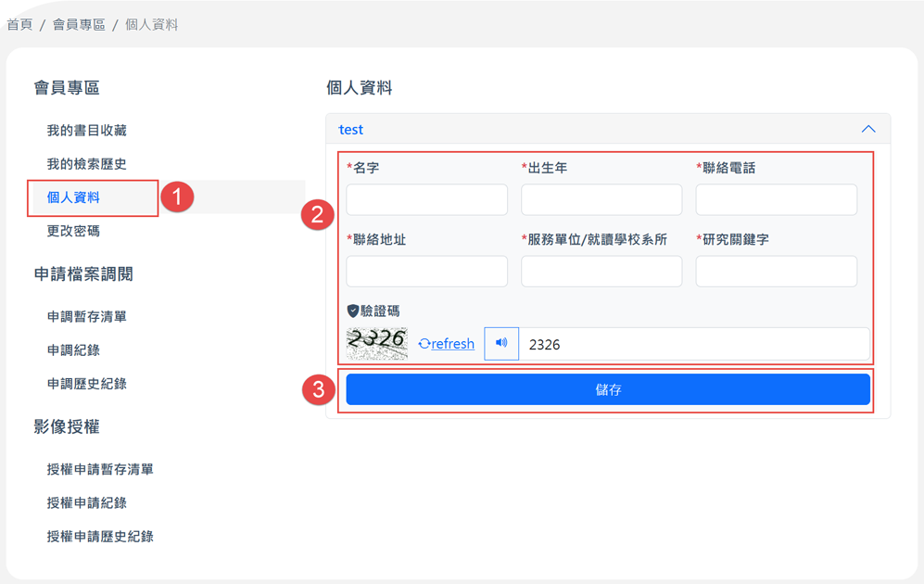Click the 首頁 breadcrumb link

coord(19,25)
